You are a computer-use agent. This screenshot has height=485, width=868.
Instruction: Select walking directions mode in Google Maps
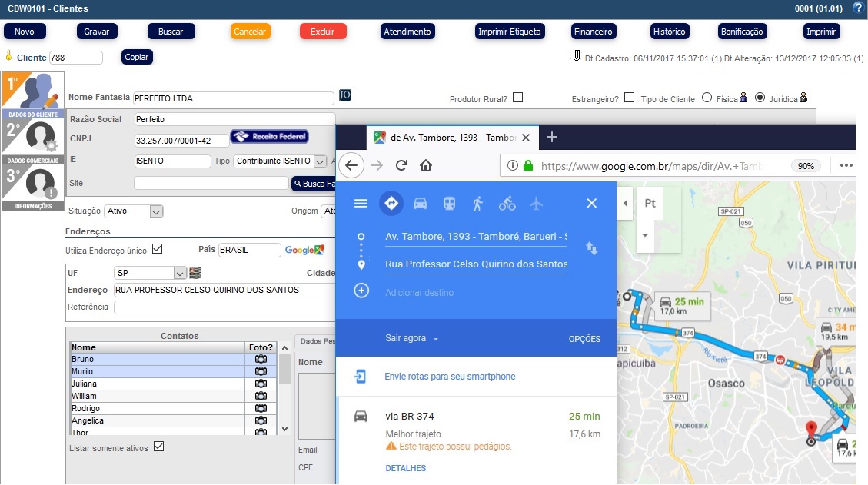[x=476, y=203]
